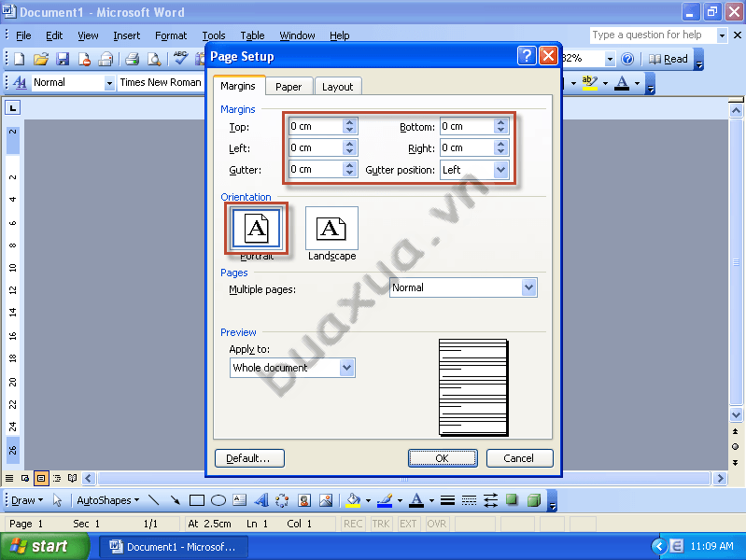Open the Tools menu
Image resolution: width=746 pixels, height=560 pixels.
tap(214, 35)
